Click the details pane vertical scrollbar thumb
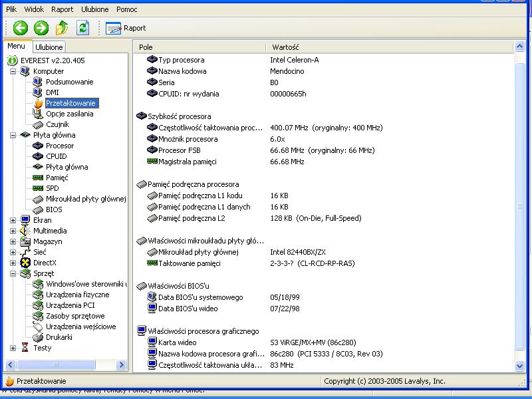 coord(519,206)
